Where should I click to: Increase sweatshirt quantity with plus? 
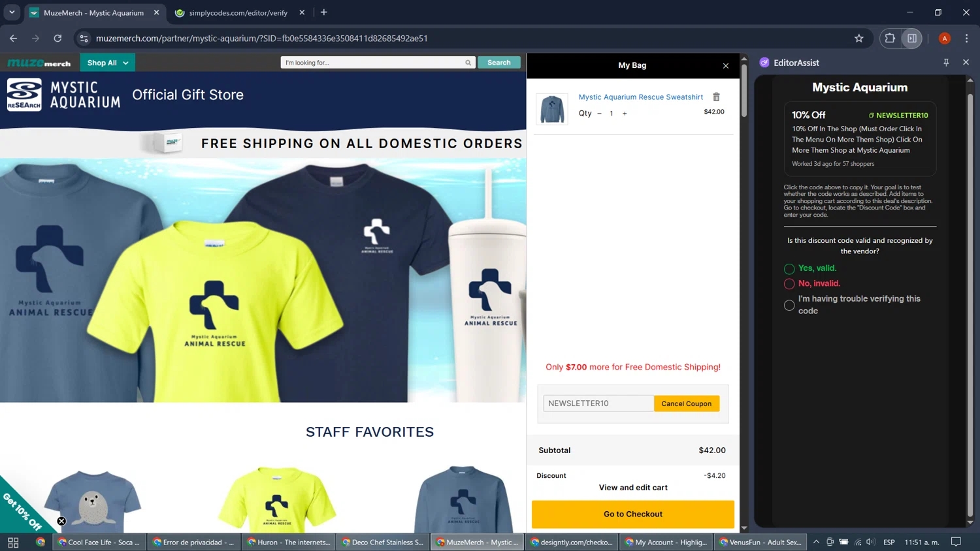[625, 114]
